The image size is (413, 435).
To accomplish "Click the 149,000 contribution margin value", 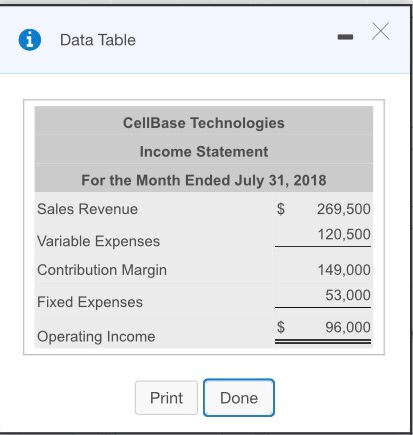I will click(344, 270).
